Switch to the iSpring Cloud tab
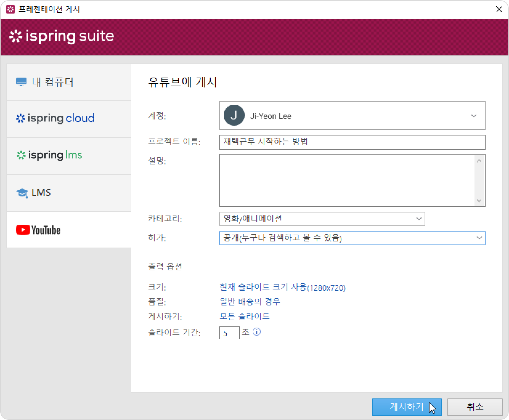This screenshot has width=509, height=420. coord(69,119)
